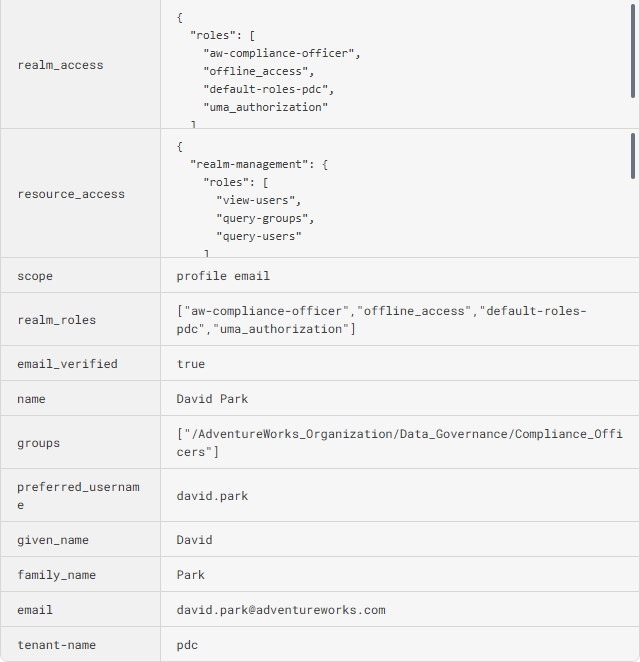Image resolution: width=640 pixels, height=662 pixels.
Task: Select the groups claim name cell
Action: (x=39, y=443)
